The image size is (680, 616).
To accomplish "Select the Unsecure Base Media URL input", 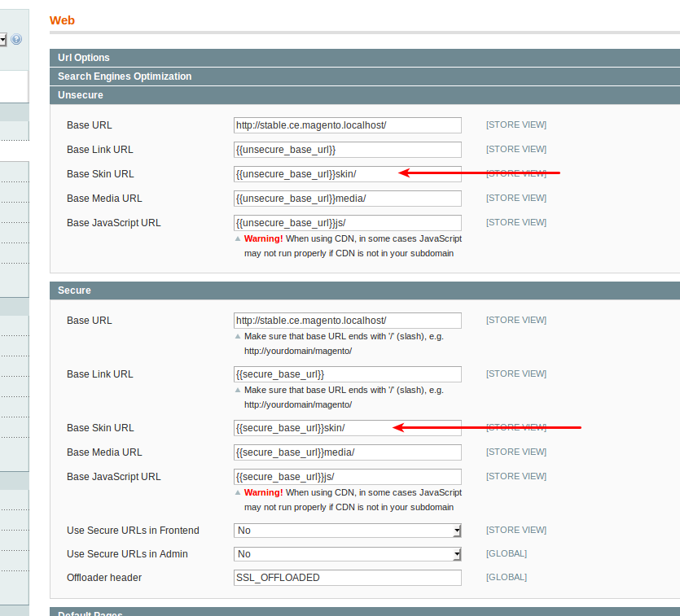I will (347, 199).
